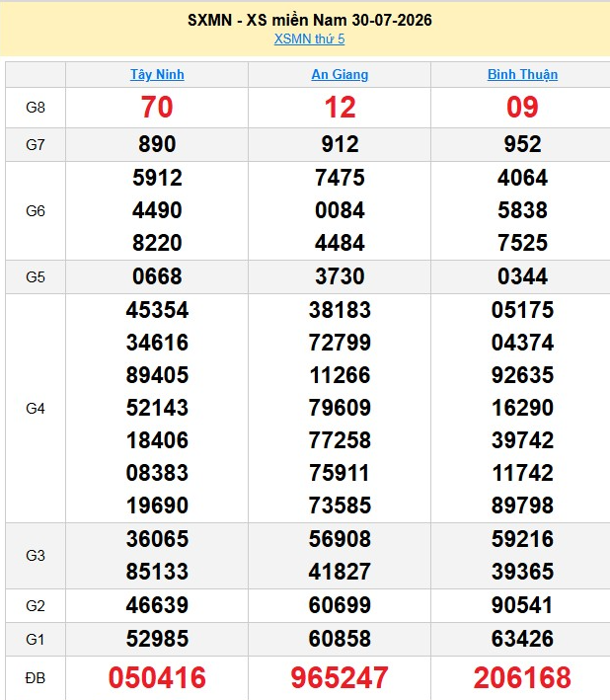Click An Giang G5 value 3730

340,276
